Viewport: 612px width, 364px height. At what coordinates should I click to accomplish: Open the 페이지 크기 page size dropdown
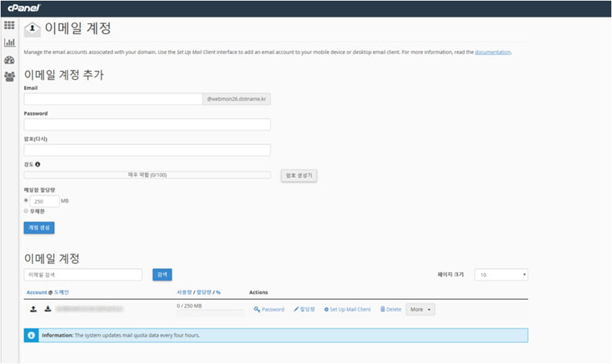point(501,275)
